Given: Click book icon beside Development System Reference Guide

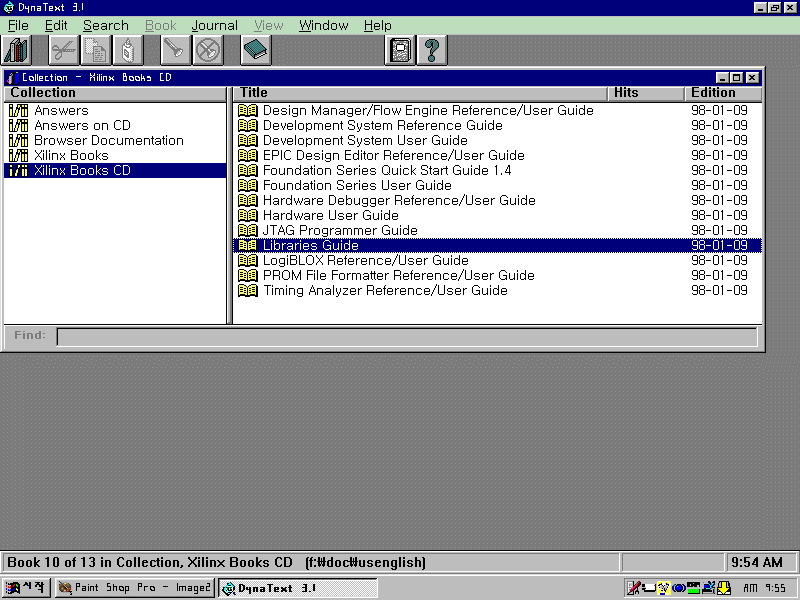Looking at the screenshot, I should coord(248,126).
